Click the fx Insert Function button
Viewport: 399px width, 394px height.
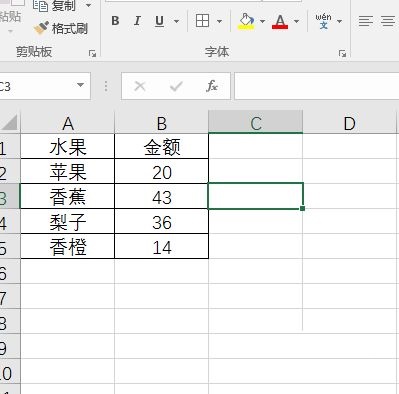[212, 86]
